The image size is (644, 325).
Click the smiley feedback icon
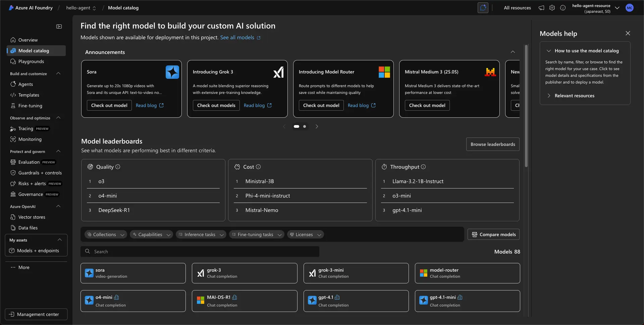tap(563, 8)
